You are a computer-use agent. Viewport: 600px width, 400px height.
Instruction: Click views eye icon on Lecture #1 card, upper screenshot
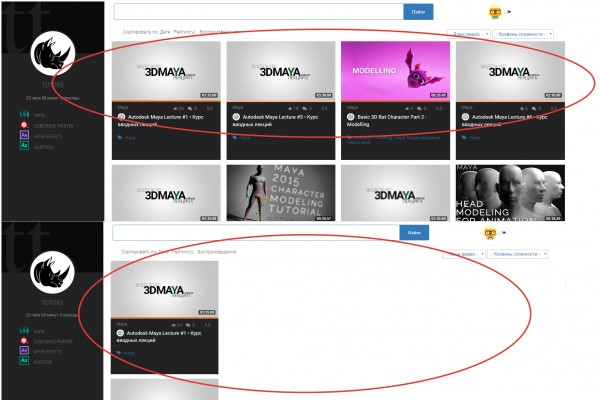tap(175, 109)
